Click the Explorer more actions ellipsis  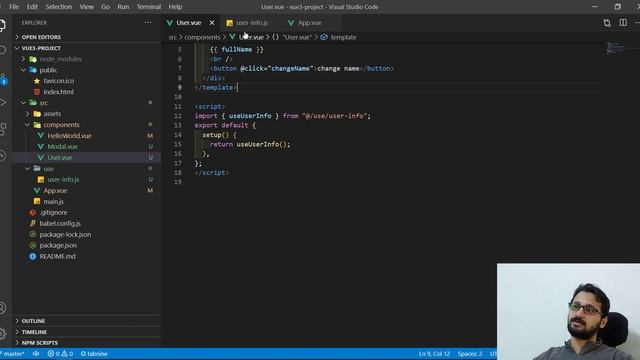148,23
